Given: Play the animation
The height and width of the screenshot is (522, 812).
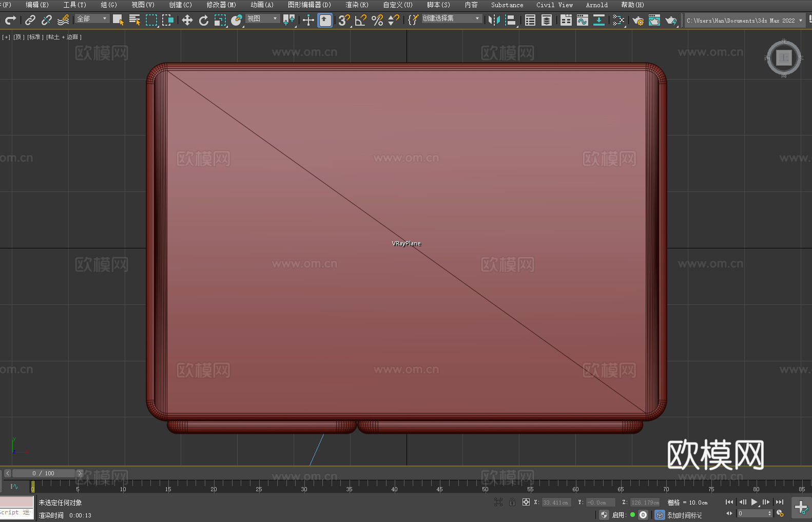Looking at the screenshot, I should click(754, 502).
